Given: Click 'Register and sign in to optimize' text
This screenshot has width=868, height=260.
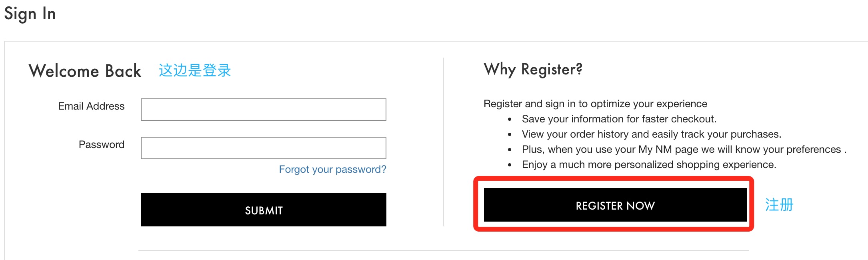Looking at the screenshot, I should tap(595, 104).
